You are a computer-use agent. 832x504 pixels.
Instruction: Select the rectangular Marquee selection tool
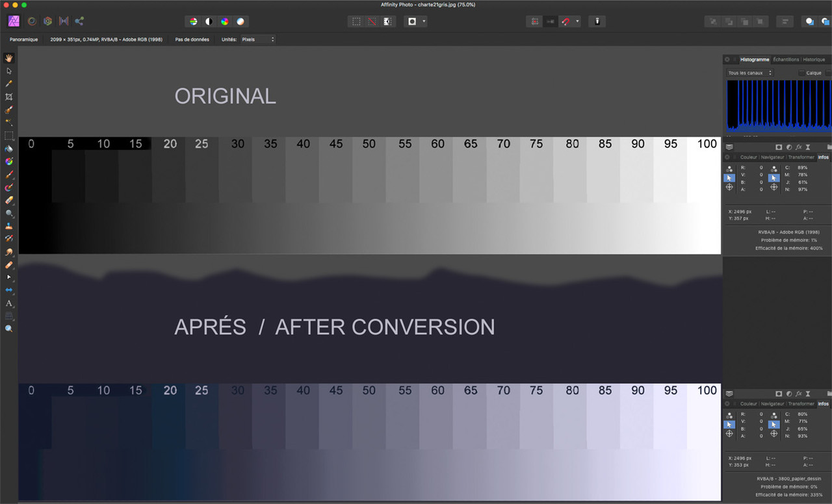[8, 135]
